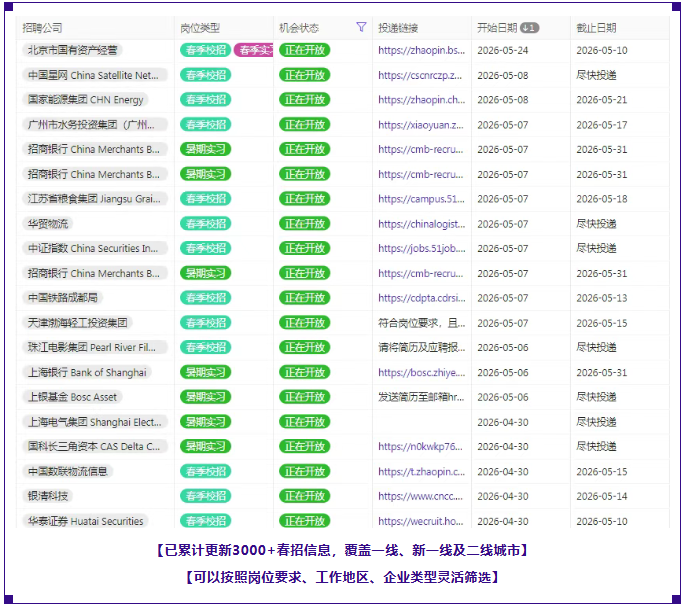Click 正在开放 status in 华泰证券 row

(x=305, y=521)
